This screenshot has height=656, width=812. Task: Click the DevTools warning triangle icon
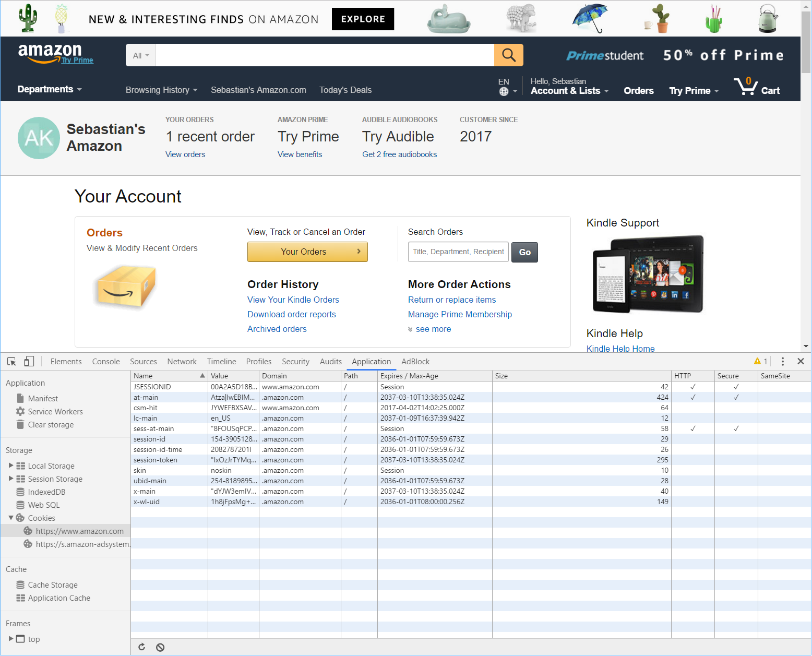[757, 361]
